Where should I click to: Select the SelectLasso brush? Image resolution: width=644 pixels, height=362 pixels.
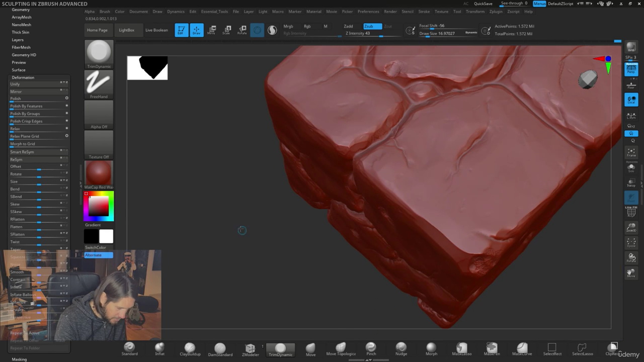582,349
